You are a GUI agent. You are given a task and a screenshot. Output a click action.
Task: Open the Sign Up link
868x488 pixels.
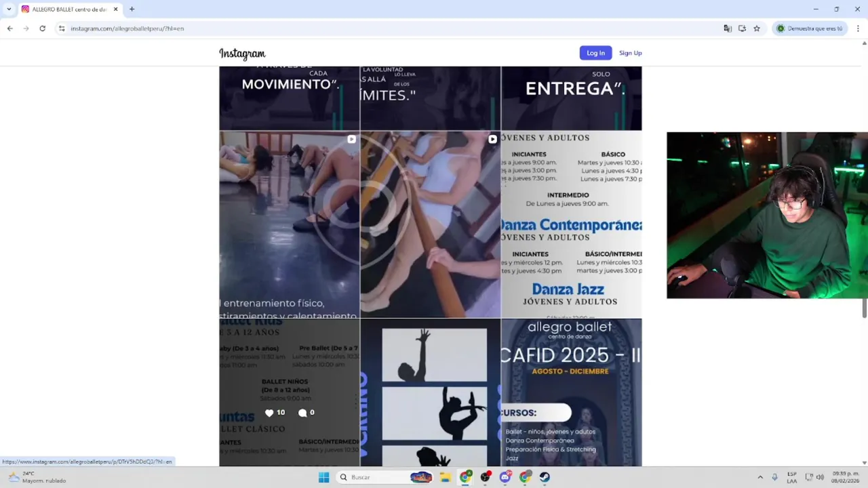coord(630,53)
